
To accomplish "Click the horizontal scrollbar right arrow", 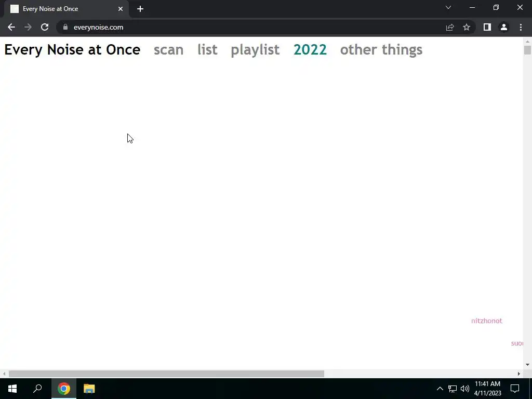I will click(519, 374).
